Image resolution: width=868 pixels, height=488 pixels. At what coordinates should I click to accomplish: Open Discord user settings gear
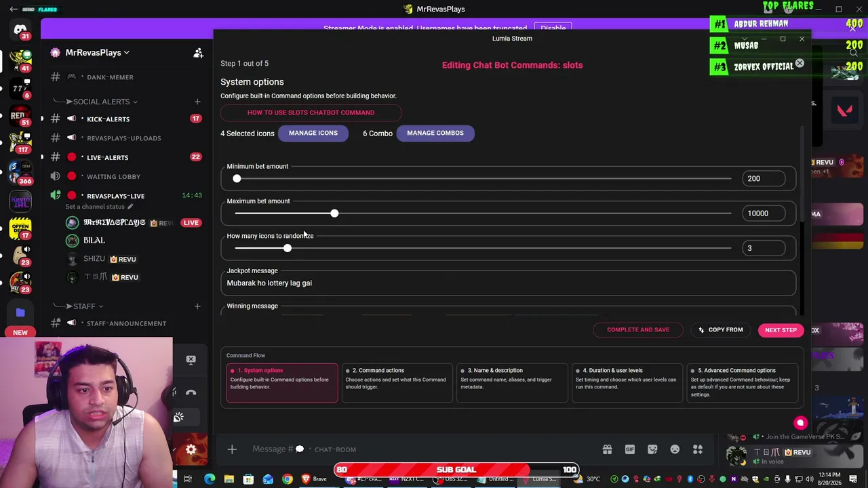pos(191,449)
